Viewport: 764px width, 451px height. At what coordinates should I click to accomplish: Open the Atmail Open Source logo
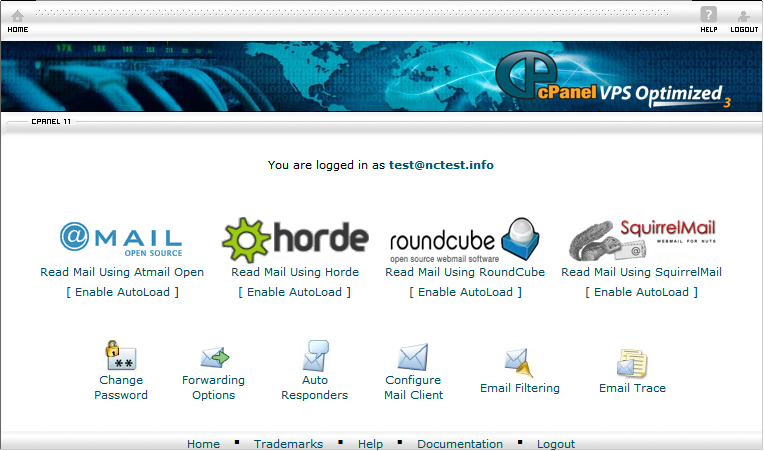pyautogui.click(x=121, y=240)
